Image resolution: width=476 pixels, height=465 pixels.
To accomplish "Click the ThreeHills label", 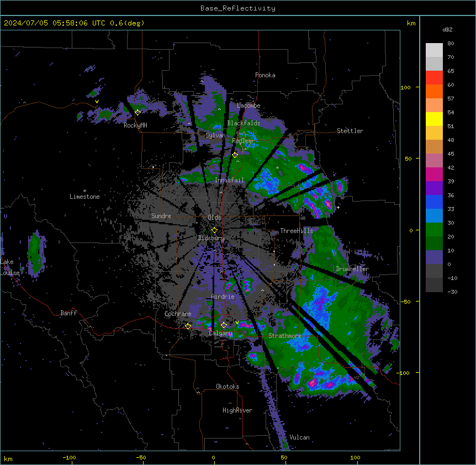I will click(297, 231).
